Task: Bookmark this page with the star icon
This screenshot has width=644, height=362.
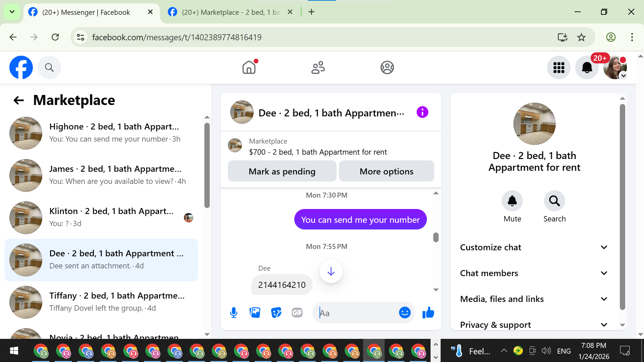Action: coord(581,37)
